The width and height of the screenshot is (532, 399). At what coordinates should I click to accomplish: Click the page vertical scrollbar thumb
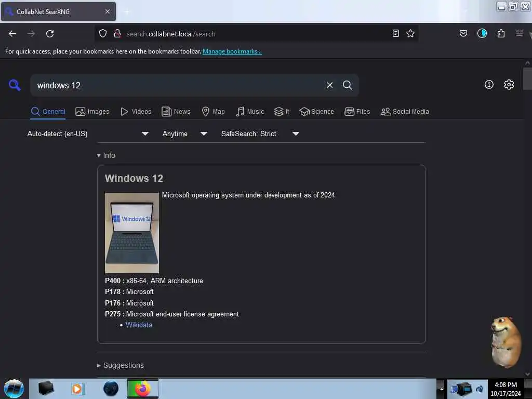(x=527, y=79)
